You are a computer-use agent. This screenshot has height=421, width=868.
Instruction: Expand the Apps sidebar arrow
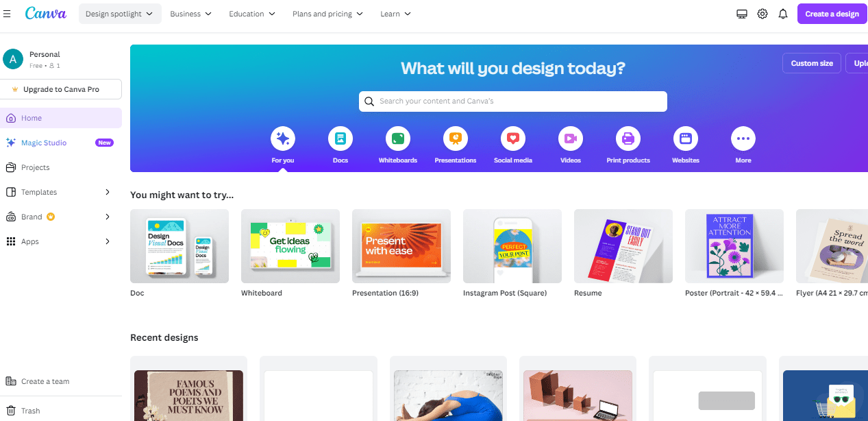108,241
